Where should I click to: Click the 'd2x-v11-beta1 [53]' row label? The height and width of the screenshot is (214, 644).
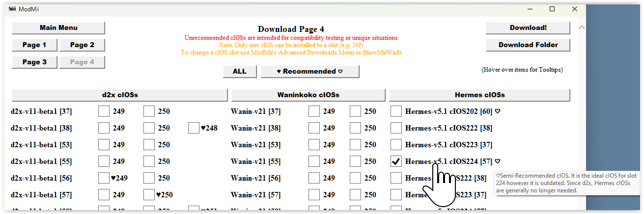(41, 145)
